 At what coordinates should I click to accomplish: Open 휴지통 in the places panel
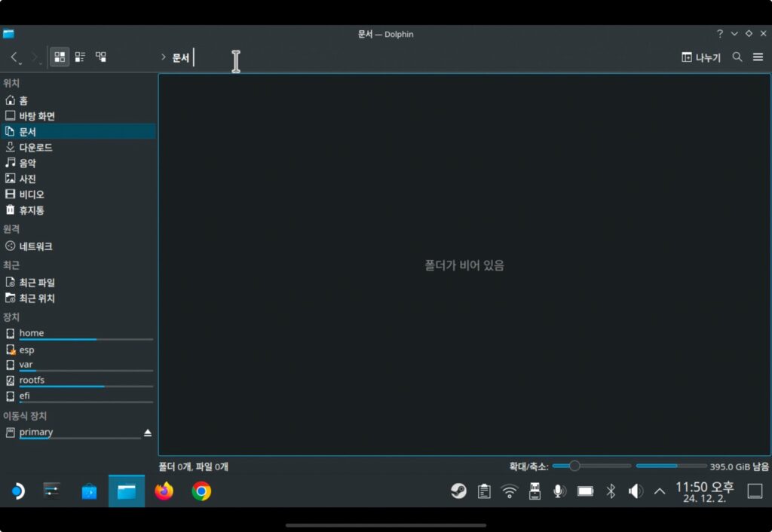click(x=78, y=210)
